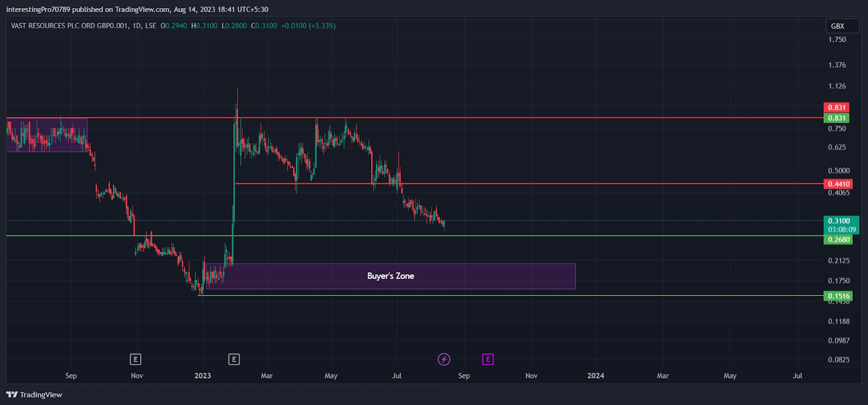Click the LSE exchange label
The width and height of the screenshot is (868, 405).
150,25
